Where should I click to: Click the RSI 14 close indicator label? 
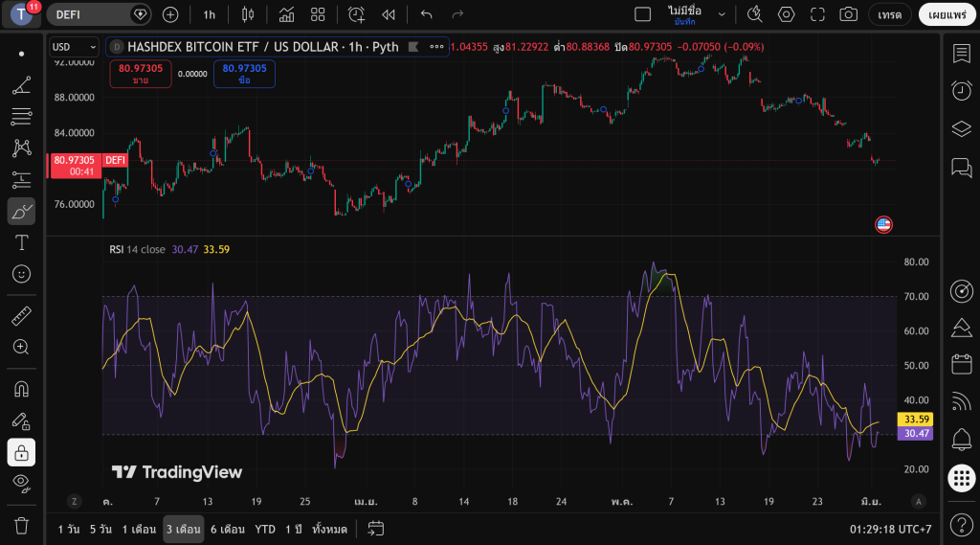pyautogui.click(x=137, y=250)
